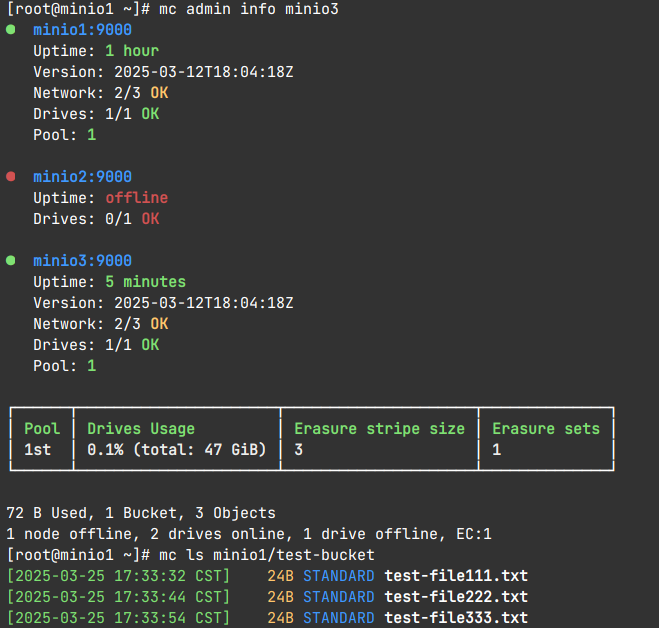Select the minio3:9000 hostname
The height and width of the screenshot is (628, 659).
(82, 261)
